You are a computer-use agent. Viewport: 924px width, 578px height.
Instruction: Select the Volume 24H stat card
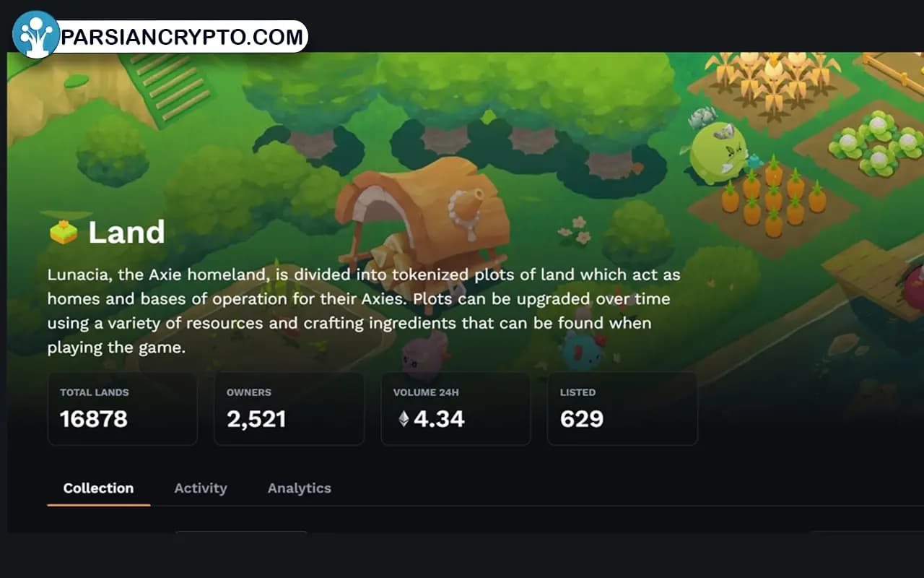pos(456,409)
